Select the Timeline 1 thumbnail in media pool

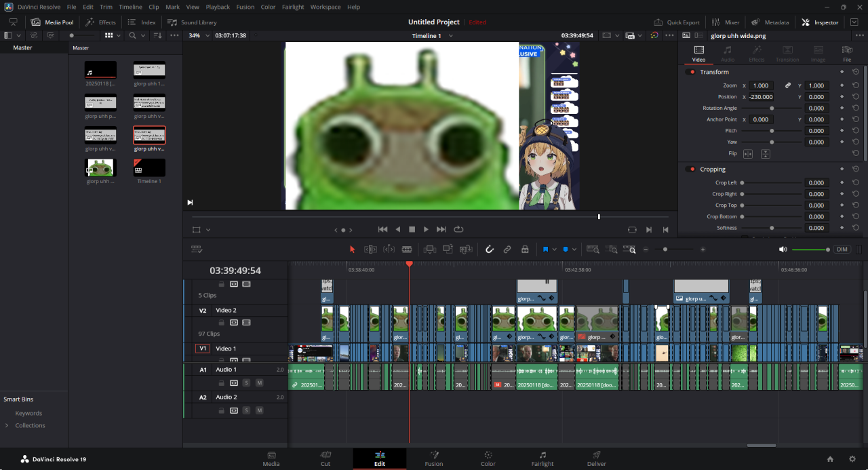click(x=149, y=168)
